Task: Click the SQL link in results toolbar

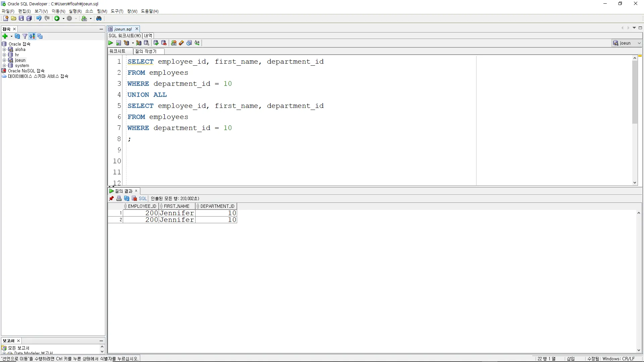Action: click(143, 198)
